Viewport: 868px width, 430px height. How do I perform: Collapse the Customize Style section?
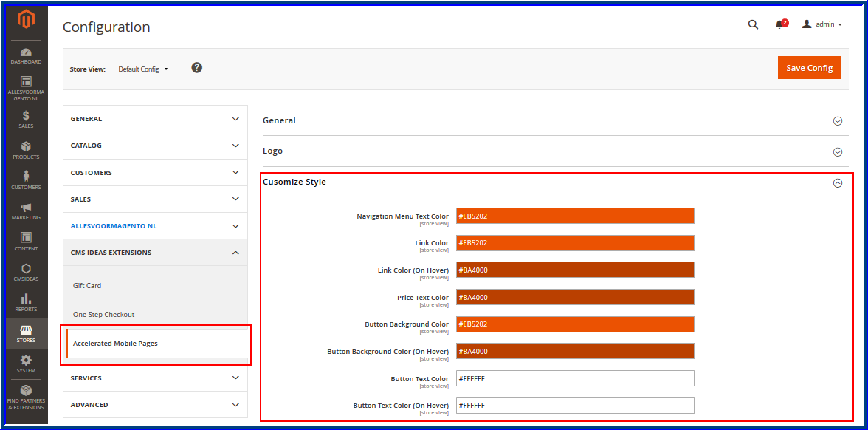pyautogui.click(x=838, y=182)
